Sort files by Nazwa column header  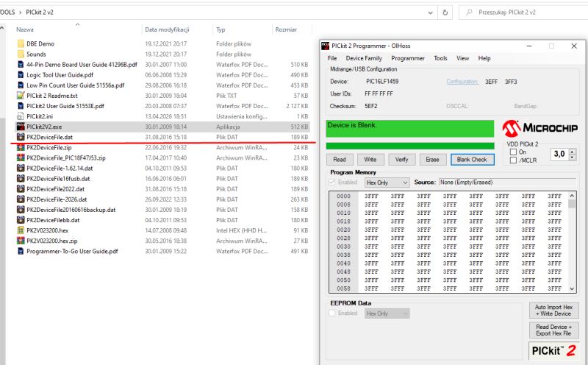[x=25, y=29]
